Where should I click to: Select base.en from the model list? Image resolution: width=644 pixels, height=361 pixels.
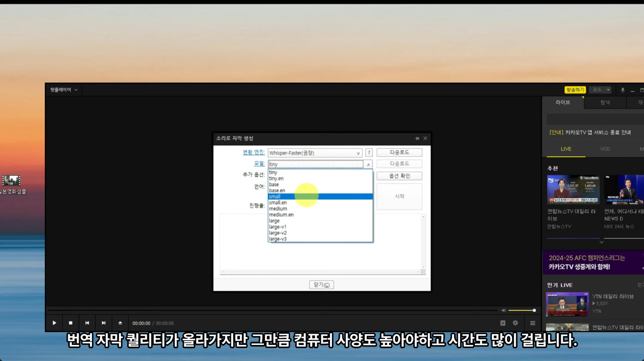point(320,191)
